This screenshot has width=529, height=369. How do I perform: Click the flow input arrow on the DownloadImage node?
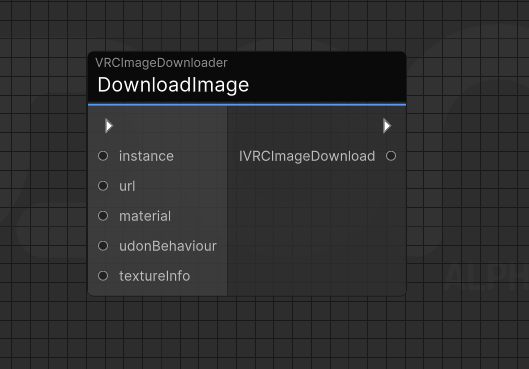[109, 126]
